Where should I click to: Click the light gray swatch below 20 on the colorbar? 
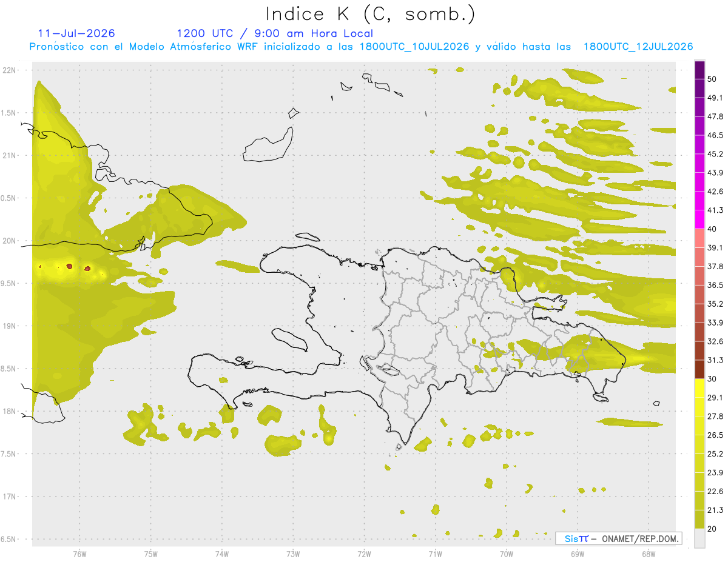pyautogui.click(x=699, y=538)
